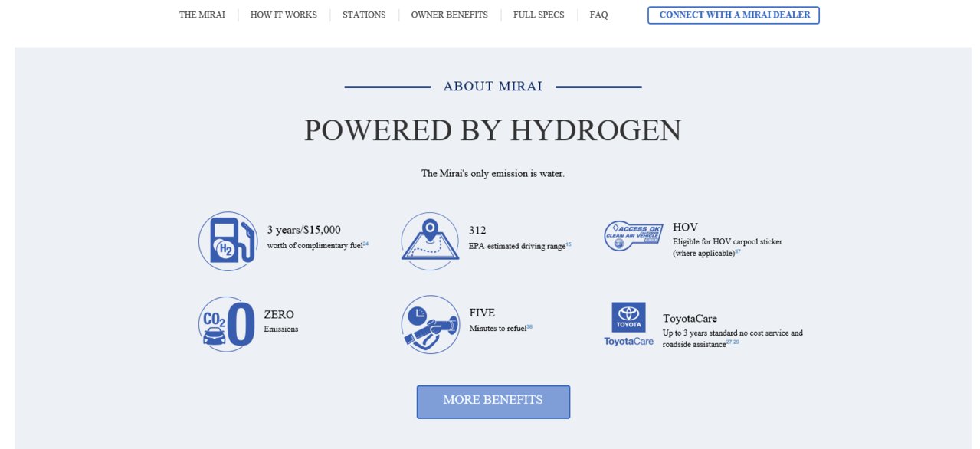The image size is (980, 449).
Task: Open footnote 15 after driving range
Action: [x=569, y=244]
